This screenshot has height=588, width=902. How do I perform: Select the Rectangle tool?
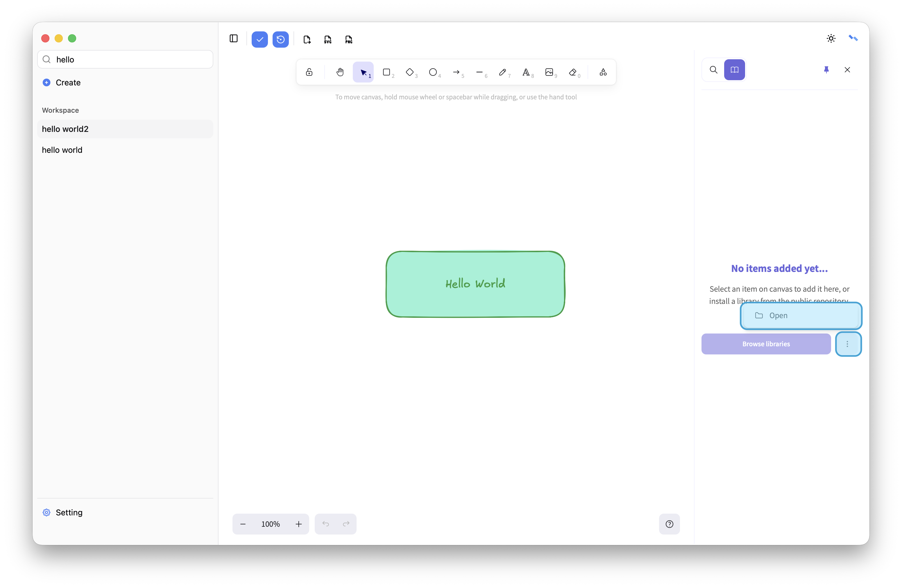tap(386, 72)
